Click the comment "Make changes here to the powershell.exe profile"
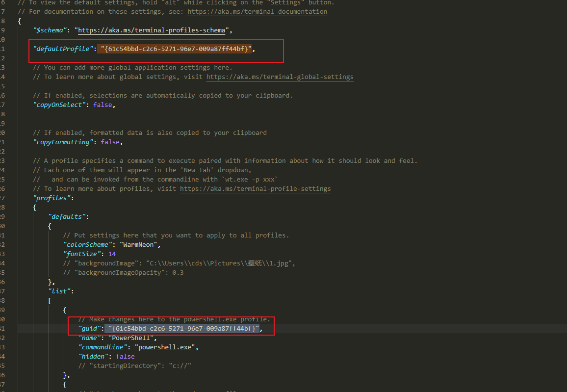This screenshot has width=567, height=392. (174, 320)
